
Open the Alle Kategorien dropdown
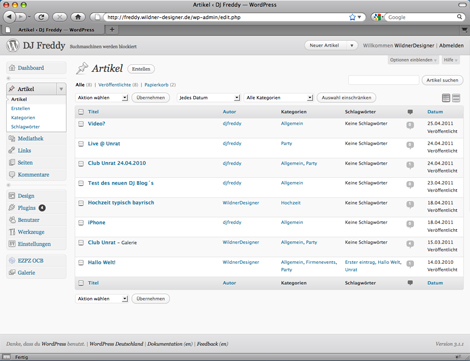coord(279,98)
